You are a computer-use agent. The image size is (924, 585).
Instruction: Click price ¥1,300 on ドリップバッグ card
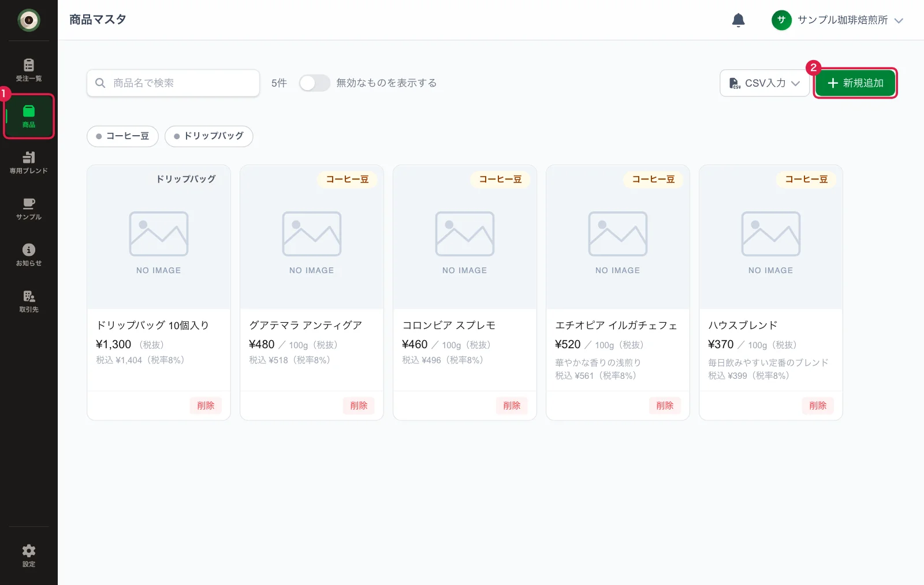(114, 344)
